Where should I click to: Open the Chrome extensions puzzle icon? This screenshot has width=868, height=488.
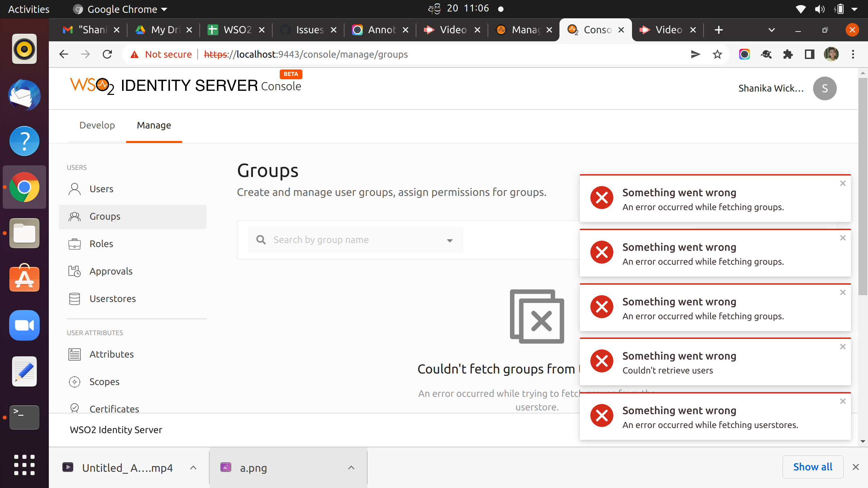tap(788, 54)
